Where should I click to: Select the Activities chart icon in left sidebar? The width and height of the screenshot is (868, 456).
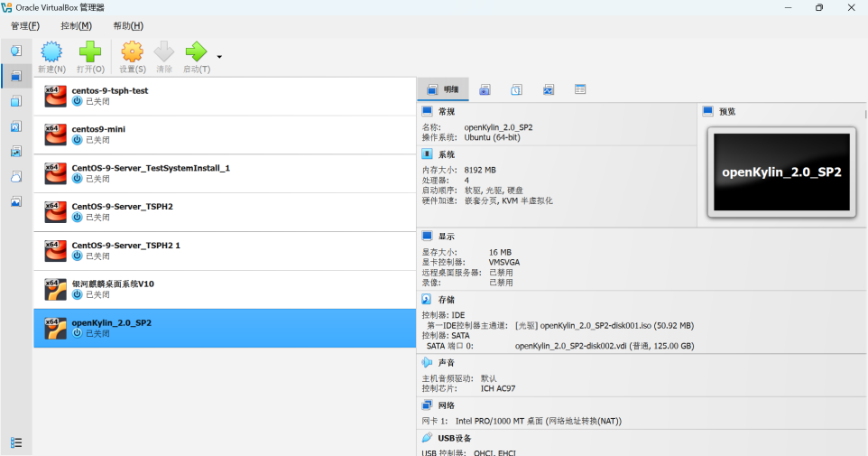16,201
